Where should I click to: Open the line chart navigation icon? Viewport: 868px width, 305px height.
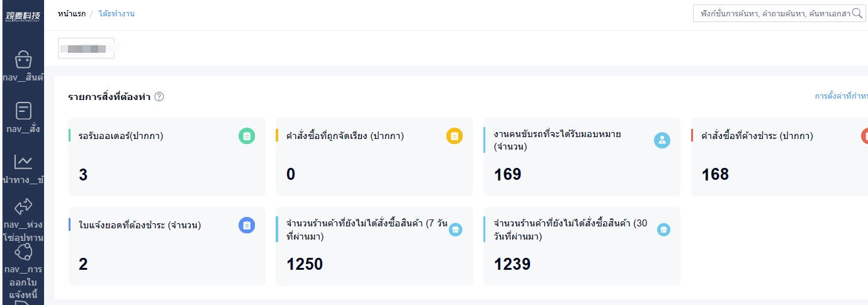click(x=23, y=162)
